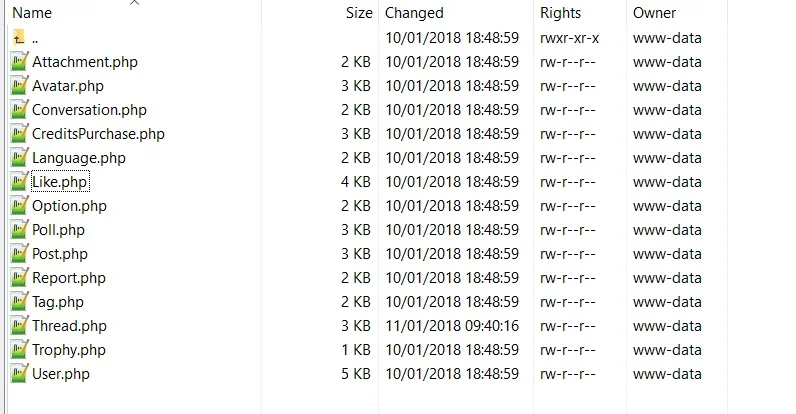This screenshot has height=414, width=796.
Task: Select the Trophy.php file name
Action: [x=69, y=350]
